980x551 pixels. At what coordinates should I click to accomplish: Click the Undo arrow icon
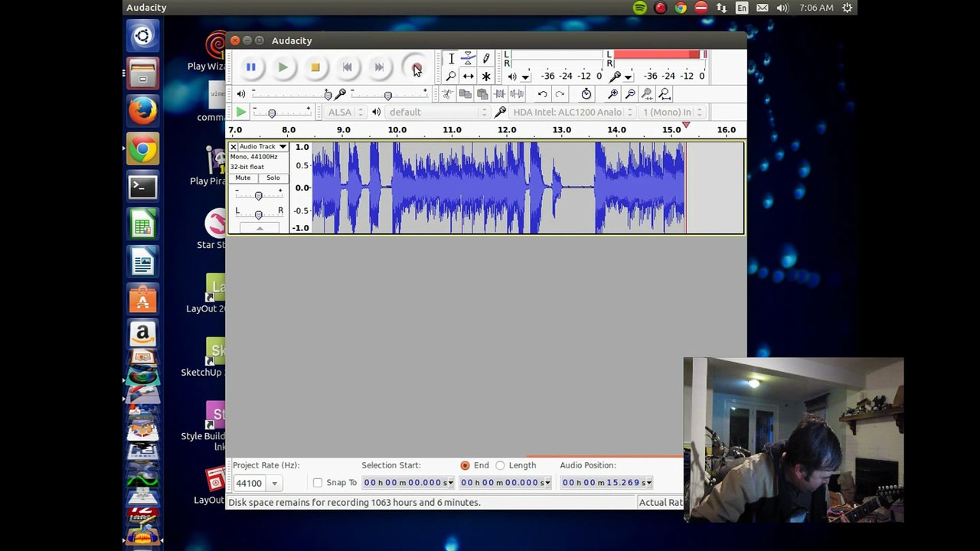(x=542, y=94)
